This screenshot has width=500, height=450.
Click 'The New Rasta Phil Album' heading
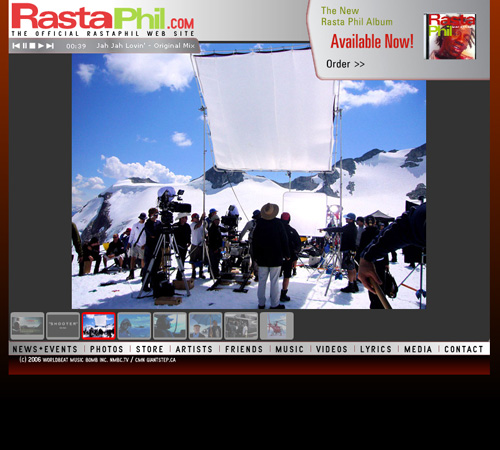click(357, 16)
